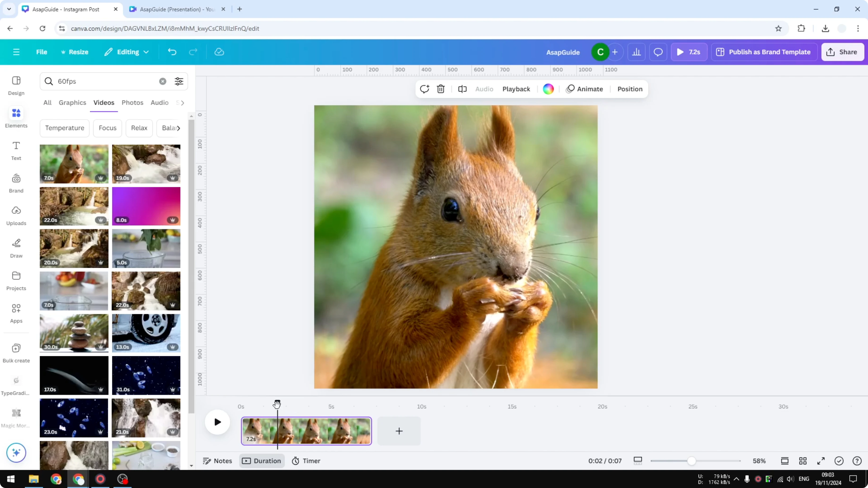Add a comment on the squirrel clip
The image size is (868, 488).
pos(424,89)
